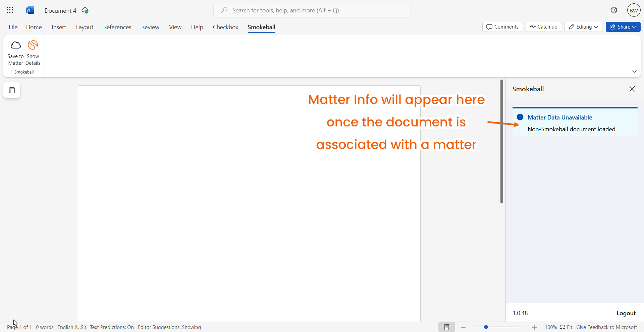644x332 pixels.
Task: Switch to the Help tab
Action: point(197,27)
